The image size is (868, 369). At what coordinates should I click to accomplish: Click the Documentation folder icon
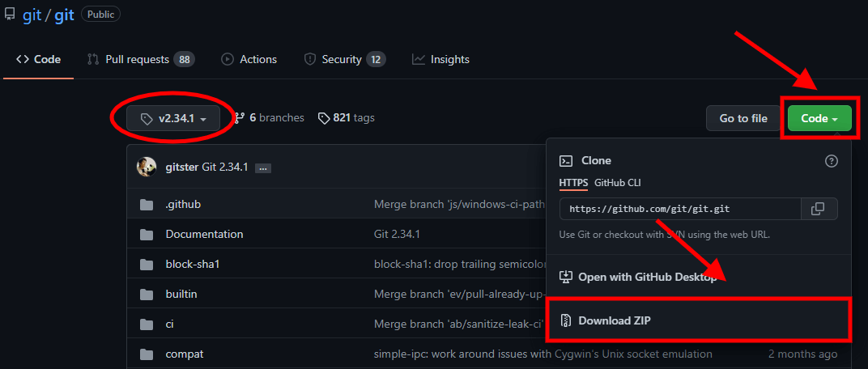tap(147, 235)
